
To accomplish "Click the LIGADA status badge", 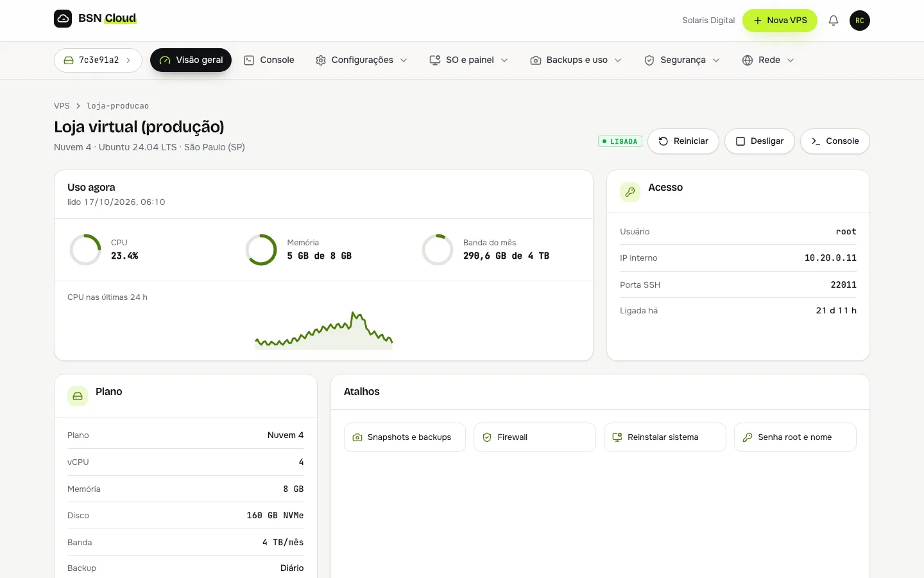I will click(620, 141).
